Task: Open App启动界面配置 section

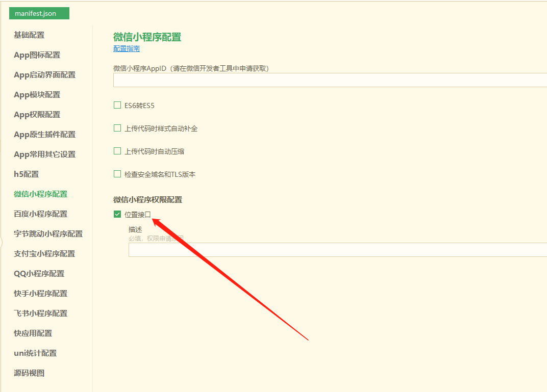Action: pyautogui.click(x=45, y=74)
